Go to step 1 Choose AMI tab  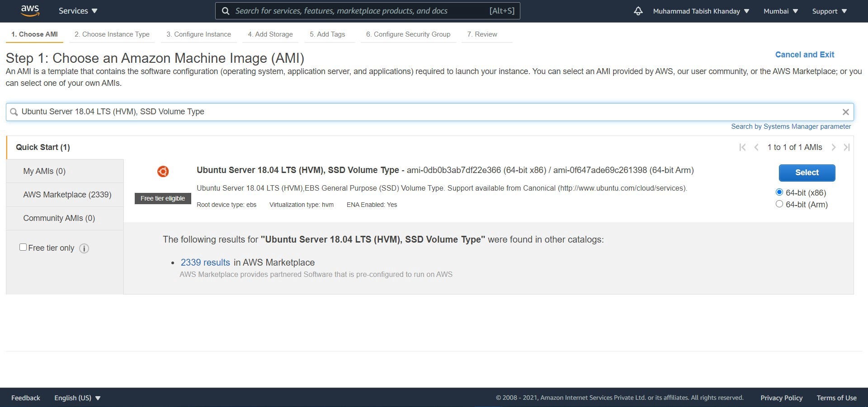[34, 34]
